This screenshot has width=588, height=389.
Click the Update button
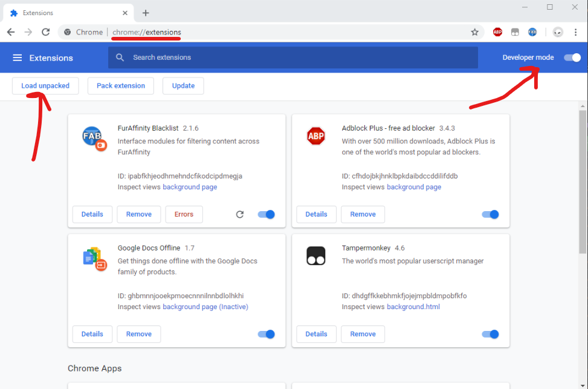(183, 86)
